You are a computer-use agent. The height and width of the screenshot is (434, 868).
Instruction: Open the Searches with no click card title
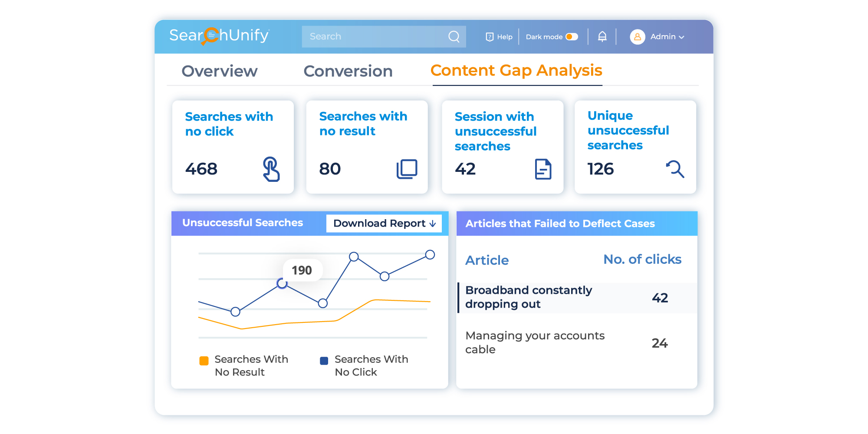(x=229, y=124)
